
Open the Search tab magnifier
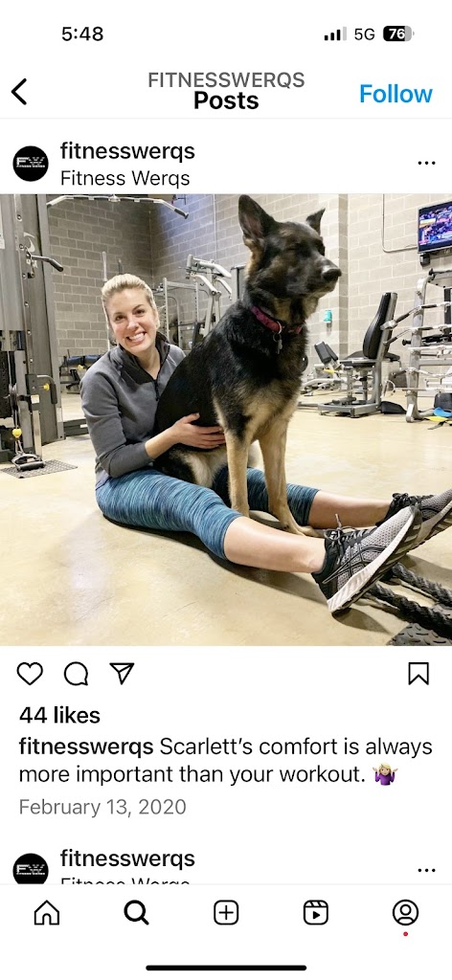point(136,913)
